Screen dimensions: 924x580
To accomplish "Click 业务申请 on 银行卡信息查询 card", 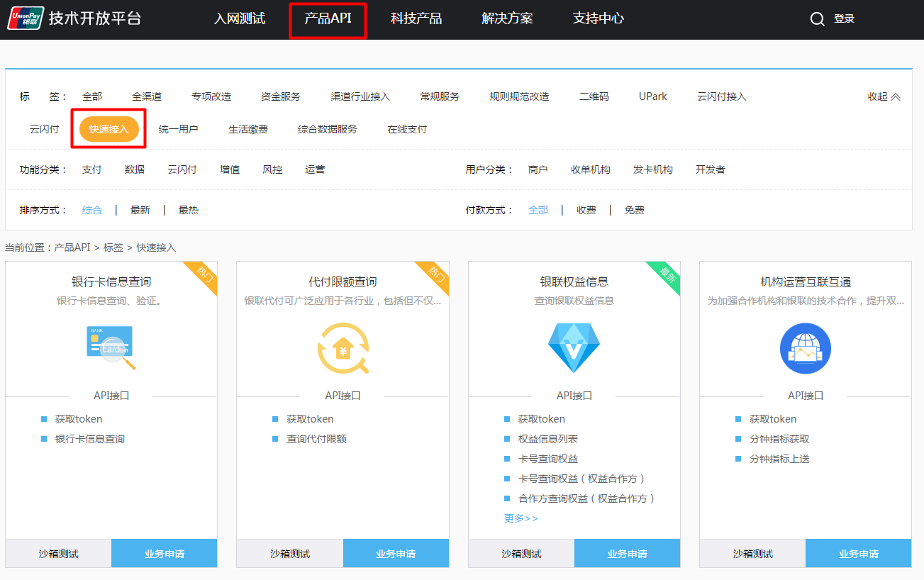I will (164, 553).
